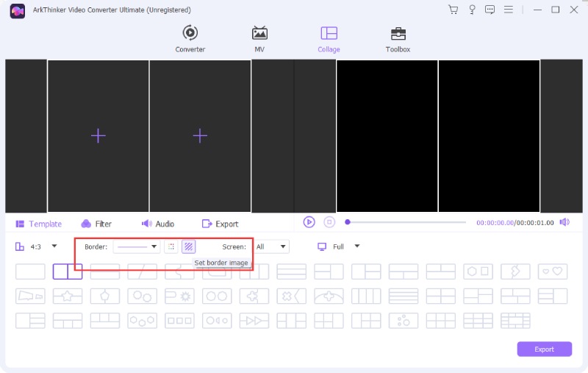Select the zigzag split template
This screenshot has width=588, height=373.
click(x=515, y=271)
